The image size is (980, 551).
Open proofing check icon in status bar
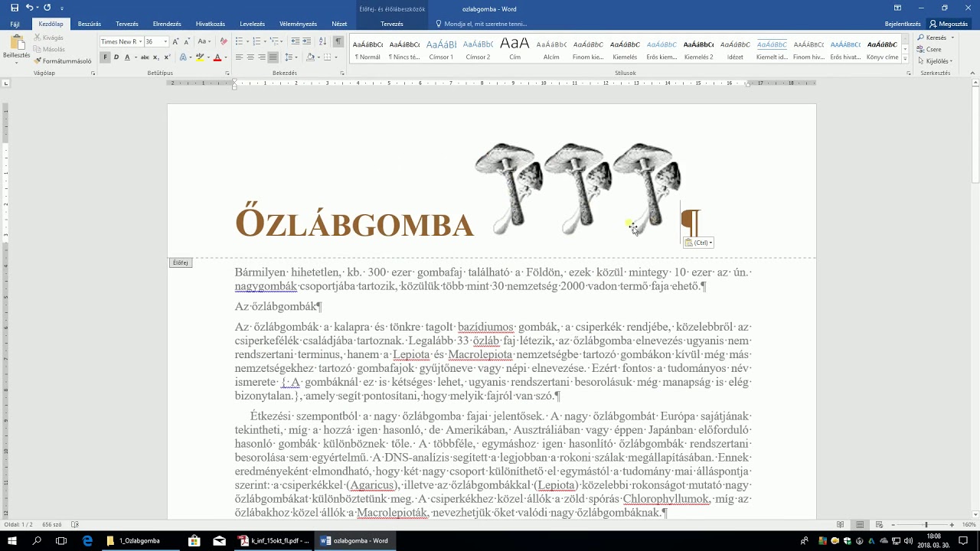click(75, 524)
